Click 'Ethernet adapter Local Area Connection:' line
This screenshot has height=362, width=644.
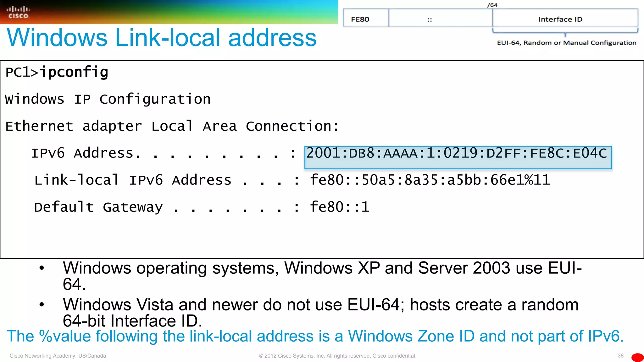pos(172,126)
